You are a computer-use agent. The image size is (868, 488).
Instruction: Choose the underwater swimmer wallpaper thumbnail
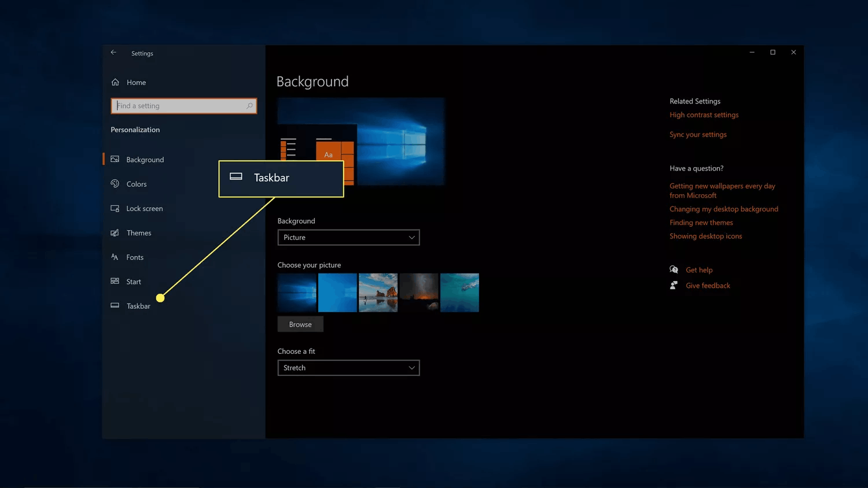(x=459, y=293)
